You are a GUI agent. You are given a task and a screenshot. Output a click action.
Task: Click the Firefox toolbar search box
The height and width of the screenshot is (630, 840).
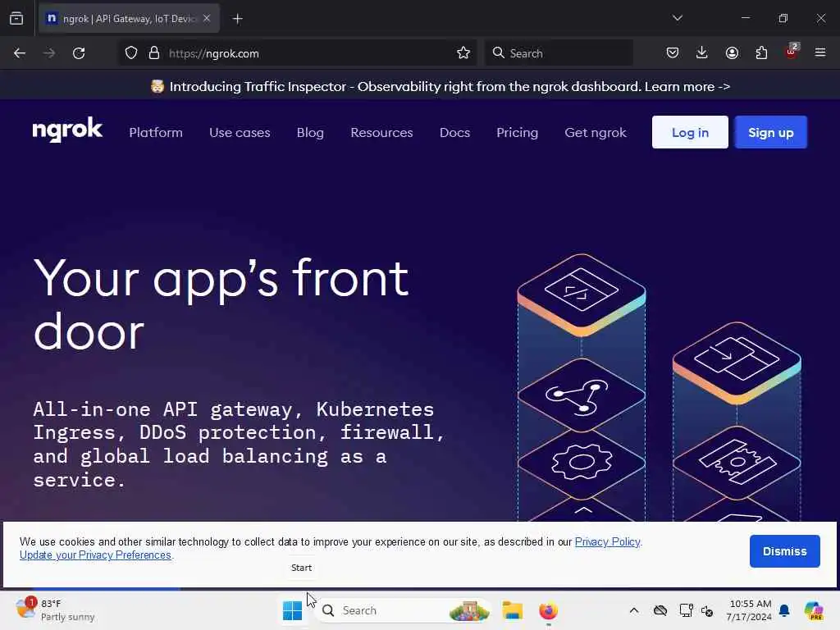[559, 53]
